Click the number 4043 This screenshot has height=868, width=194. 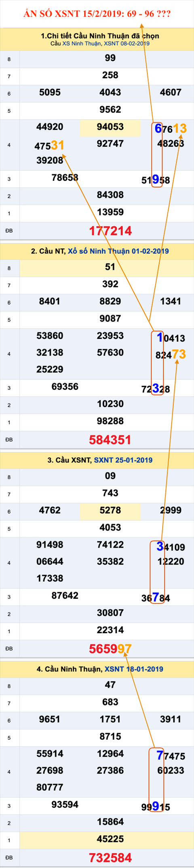(110, 92)
